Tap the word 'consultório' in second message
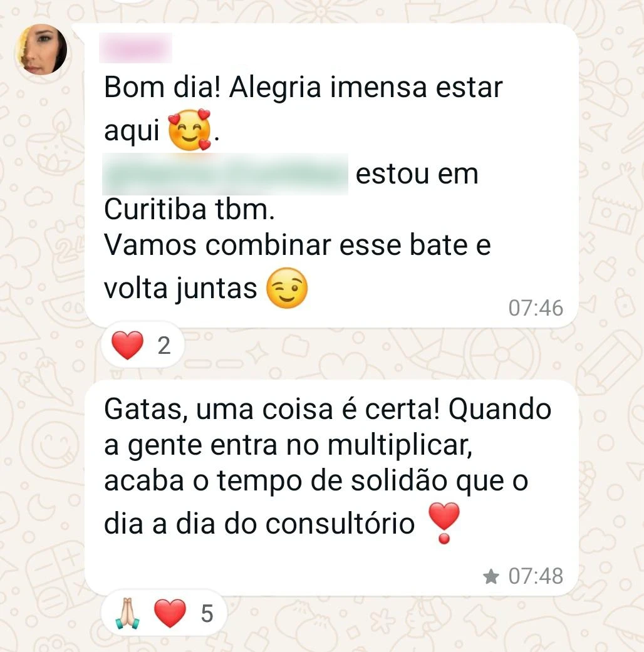The width and height of the screenshot is (644, 652). [x=340, y=523]
